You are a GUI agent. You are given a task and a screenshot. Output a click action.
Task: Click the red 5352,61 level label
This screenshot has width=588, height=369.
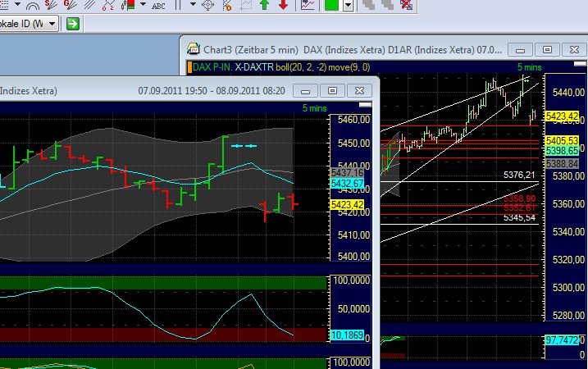519,207
